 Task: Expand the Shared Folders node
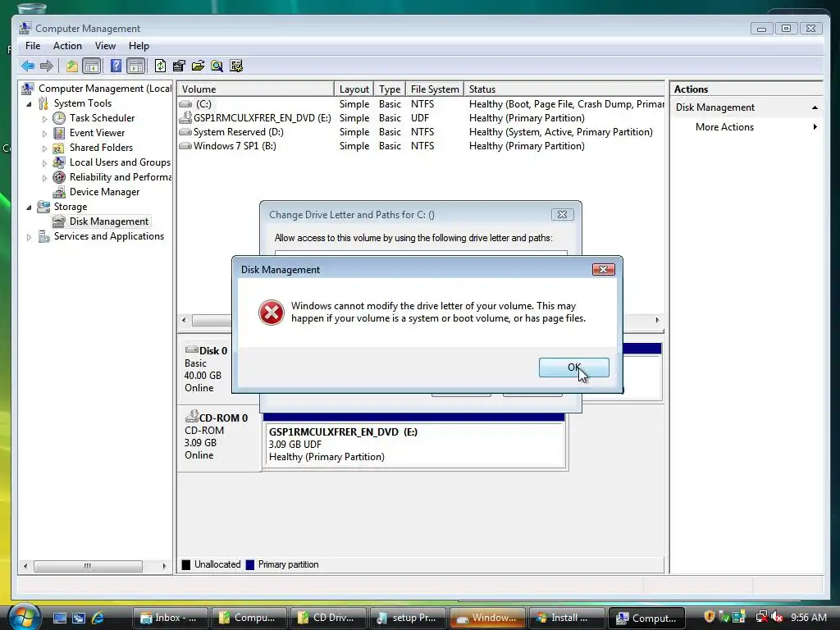pyautogui.click(x=44, y=148)
